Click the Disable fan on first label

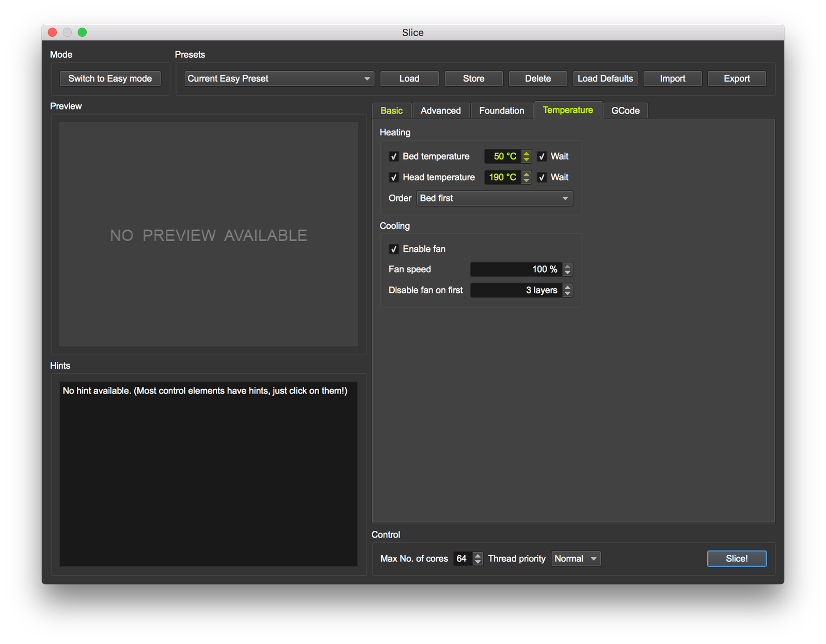click(x=426, y=290)
